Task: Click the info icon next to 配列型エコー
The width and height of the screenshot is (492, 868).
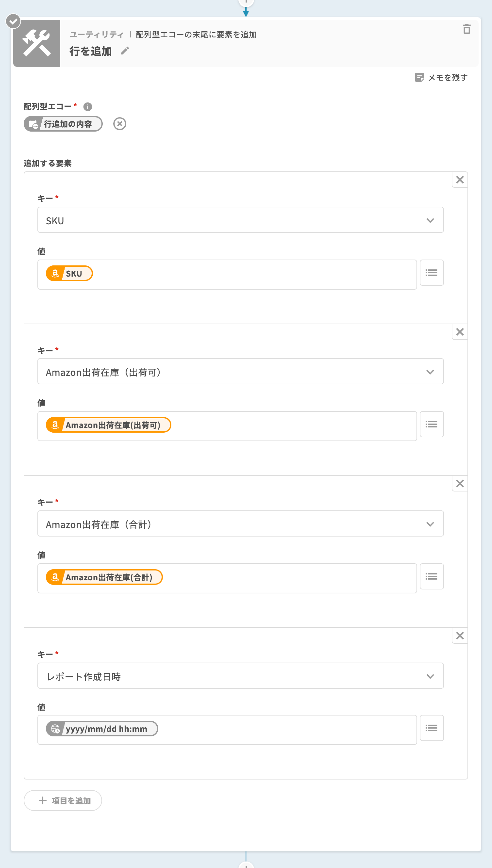Action: [x=87, y=107]
